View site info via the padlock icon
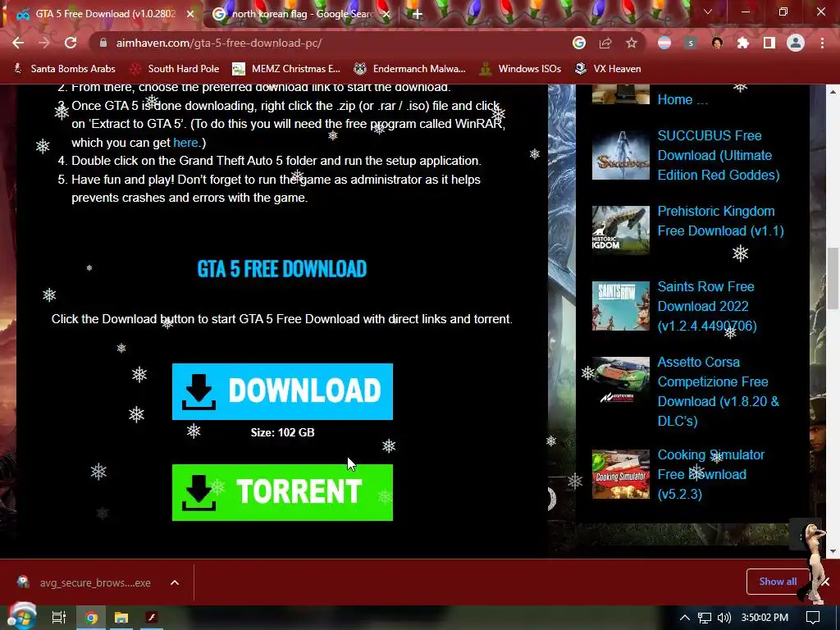The height and width of the screenshot is (630, 840). (103, 43)
